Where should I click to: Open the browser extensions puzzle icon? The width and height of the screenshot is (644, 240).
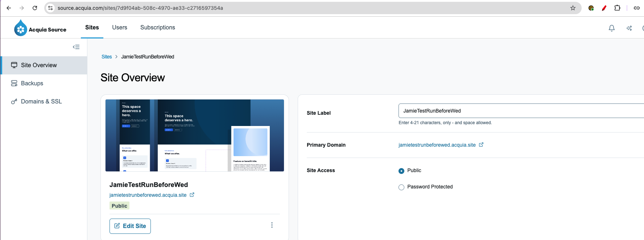(617, 8)
